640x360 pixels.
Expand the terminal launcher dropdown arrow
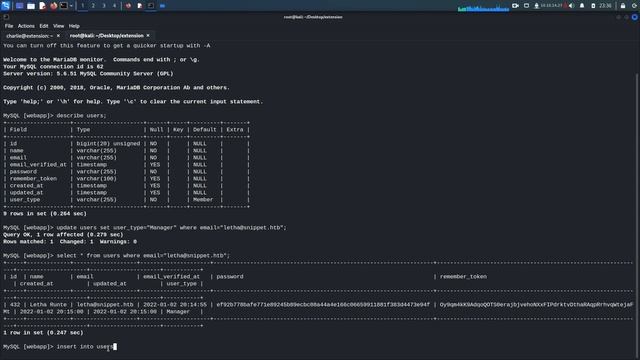click(71, 6)
